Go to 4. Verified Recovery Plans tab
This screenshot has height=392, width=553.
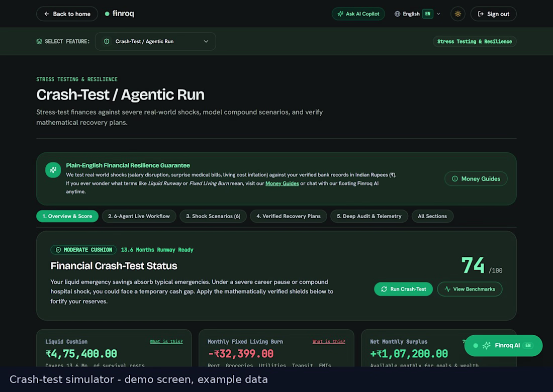pos(289,216)
